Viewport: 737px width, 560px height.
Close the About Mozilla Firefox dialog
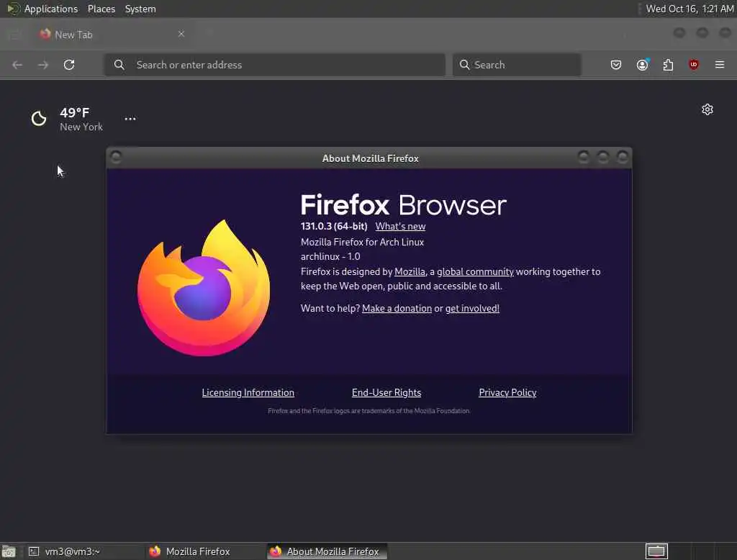coord(623,157)
